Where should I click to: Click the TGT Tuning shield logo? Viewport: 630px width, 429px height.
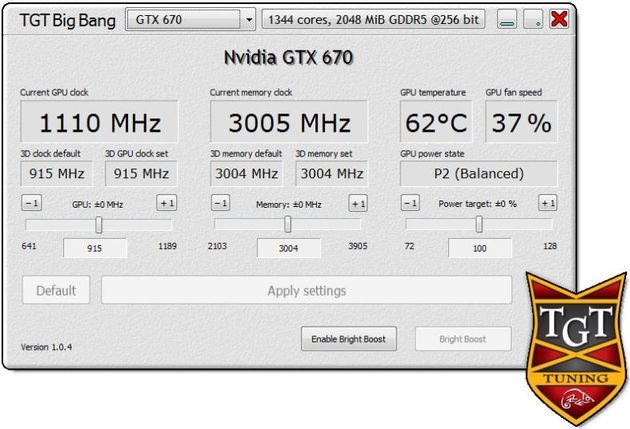tap(577, 348)
